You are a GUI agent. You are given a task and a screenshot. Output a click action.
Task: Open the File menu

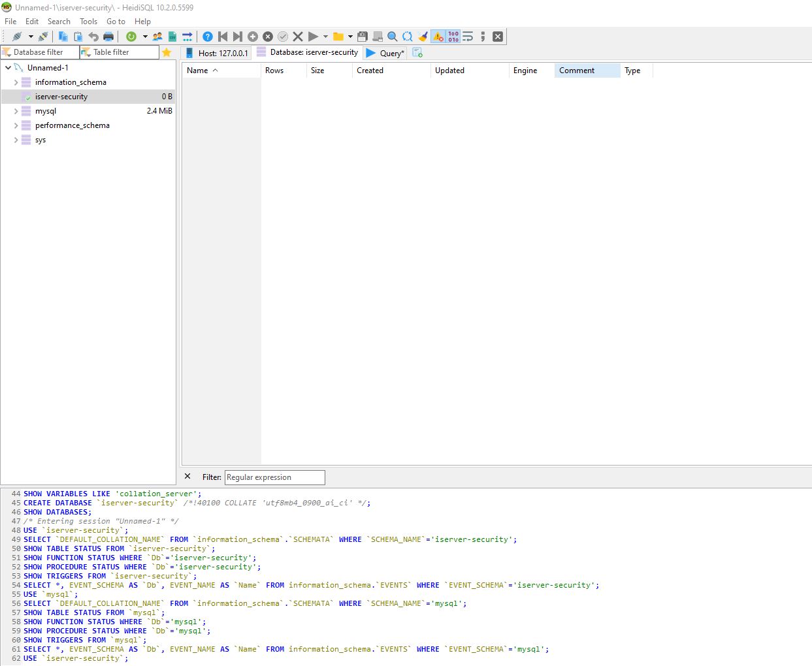click(x=10, y=22)
